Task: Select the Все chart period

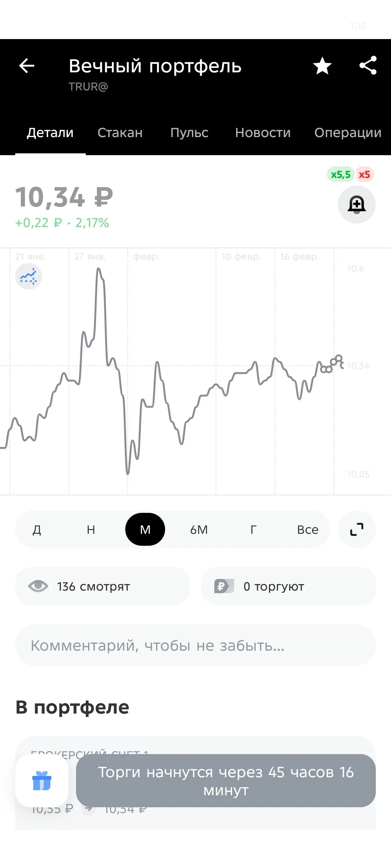Action: [x=308, y=529]
